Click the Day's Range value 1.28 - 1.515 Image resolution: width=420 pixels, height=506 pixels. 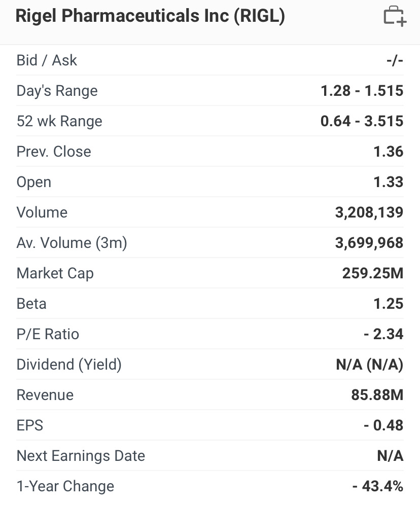click(x=362, y=91)
